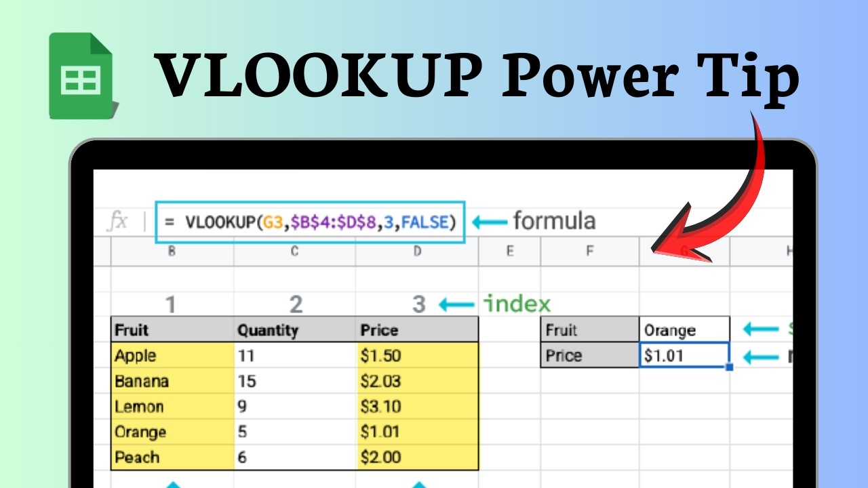Select column E header
This screenshot has height=488, width=868.
[510, 251]
